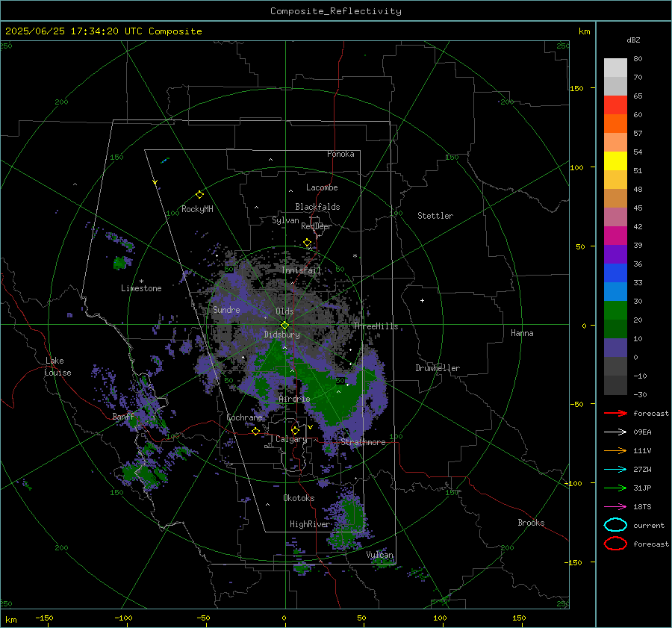Click the HighRiver label on map

pyautogui.click(x=309, y=524)
